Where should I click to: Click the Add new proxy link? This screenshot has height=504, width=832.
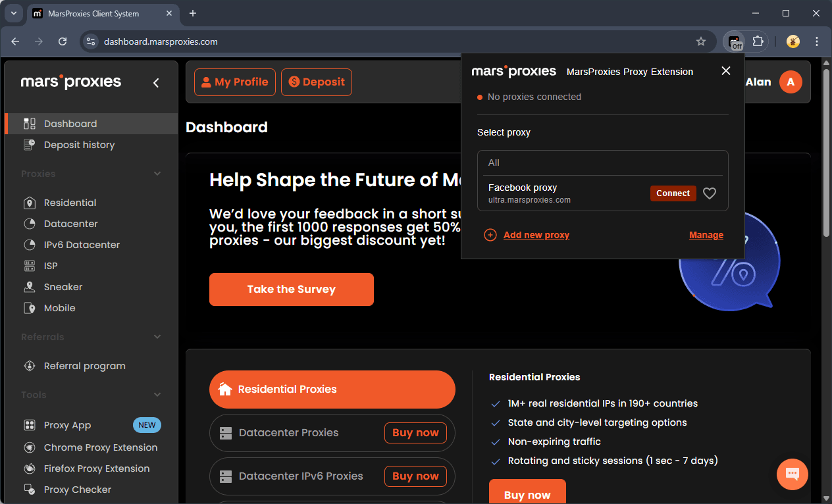click(x=536, y=235)
